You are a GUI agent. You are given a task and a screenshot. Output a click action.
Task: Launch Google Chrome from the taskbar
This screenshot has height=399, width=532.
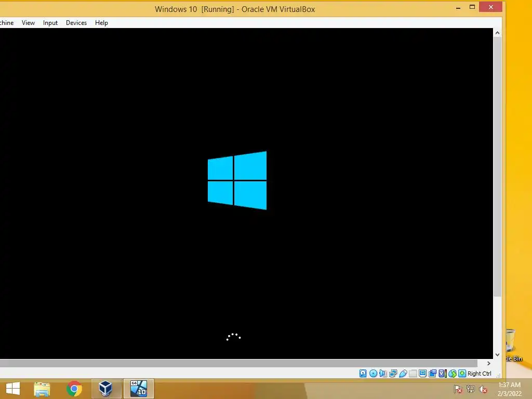click(x=74, y=389)
